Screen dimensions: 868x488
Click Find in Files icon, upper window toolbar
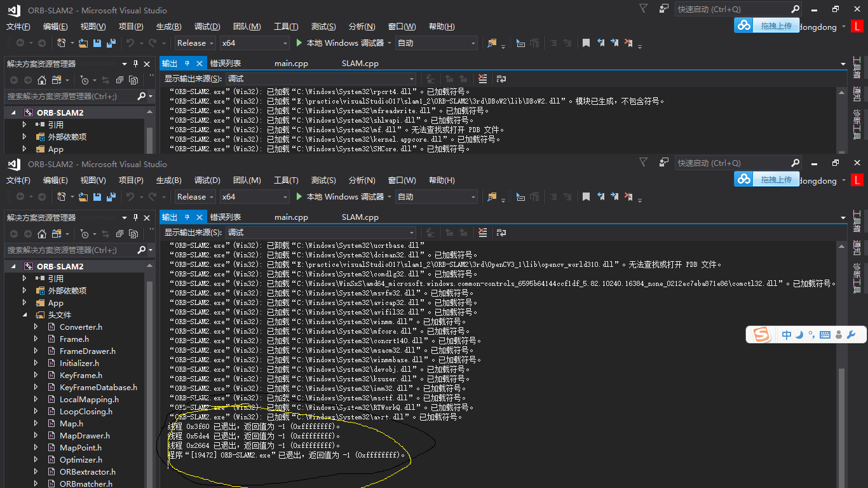[x=492, y=43]
